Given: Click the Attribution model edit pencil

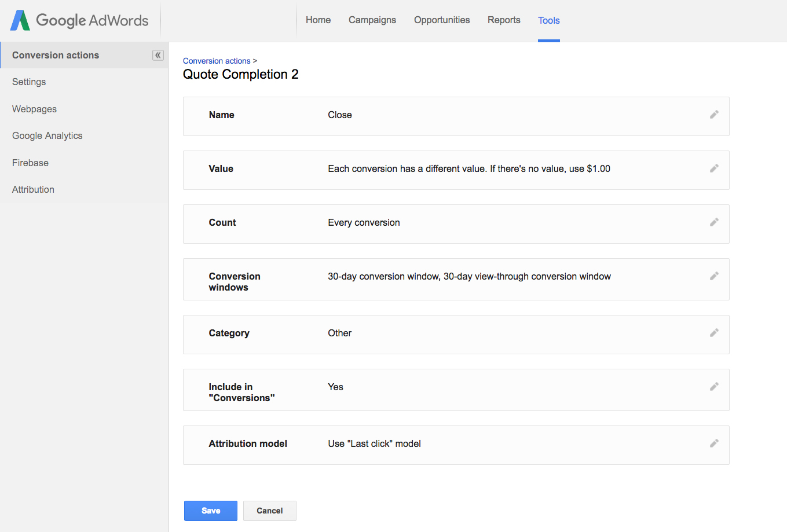Looking at the screenshot, I should pyautogui.click(x=714, y=443).
